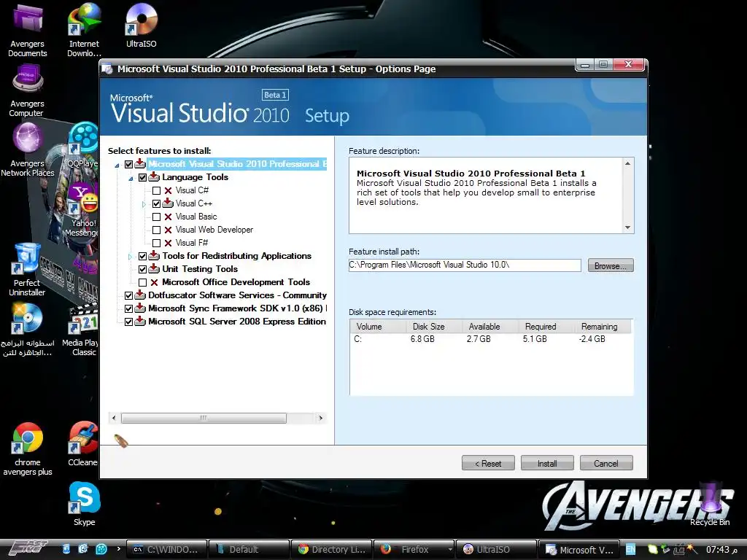This screenshot has width=747, height=560.
Task: Open QQPlayer desktop shortcut
Action: (x=83, y=145)
